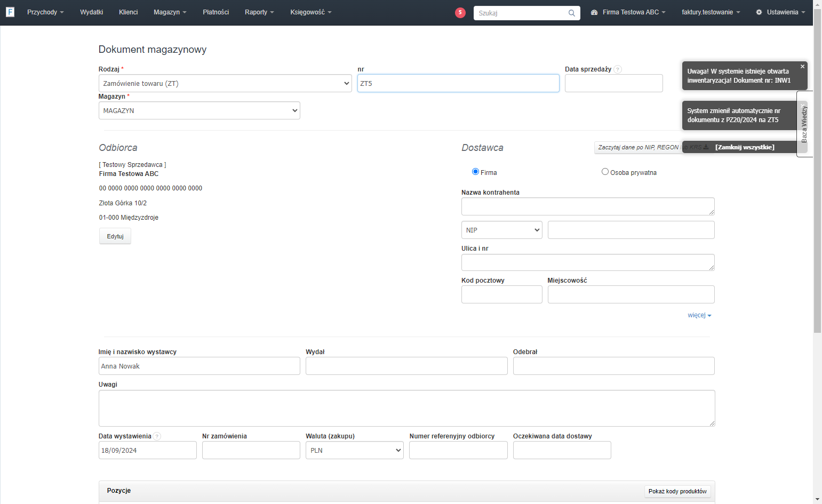The image size is (822, 504).
Task: Open the Przychody menu
Action: tap(45, 12)
